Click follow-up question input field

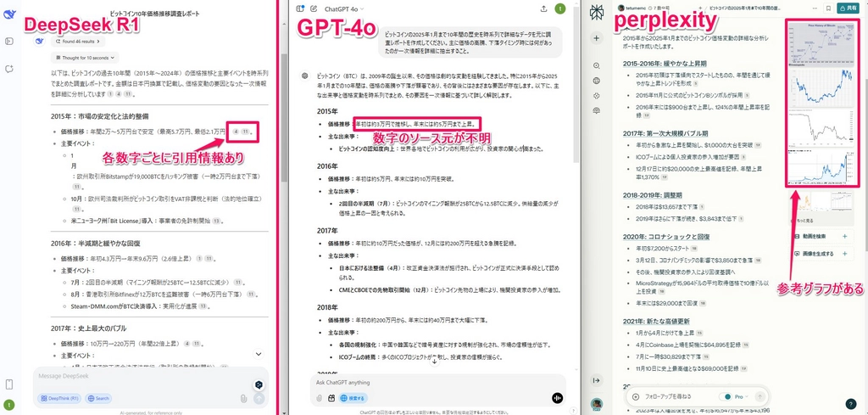[x=681, y=396]
